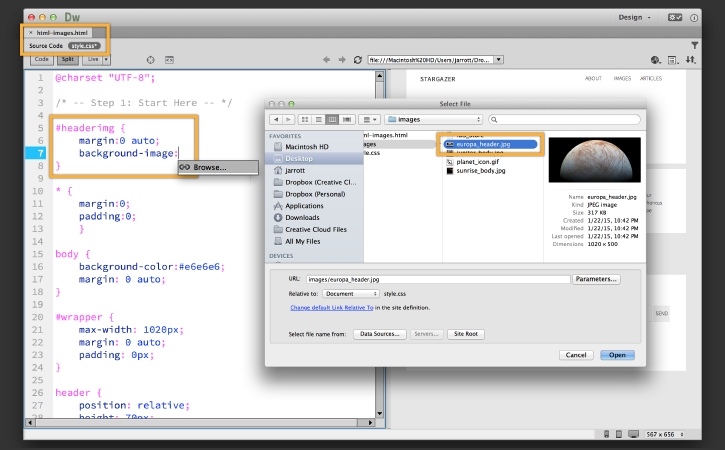725x450 pixels.
Task: Switch file dialog to list view
Action: 319,119
